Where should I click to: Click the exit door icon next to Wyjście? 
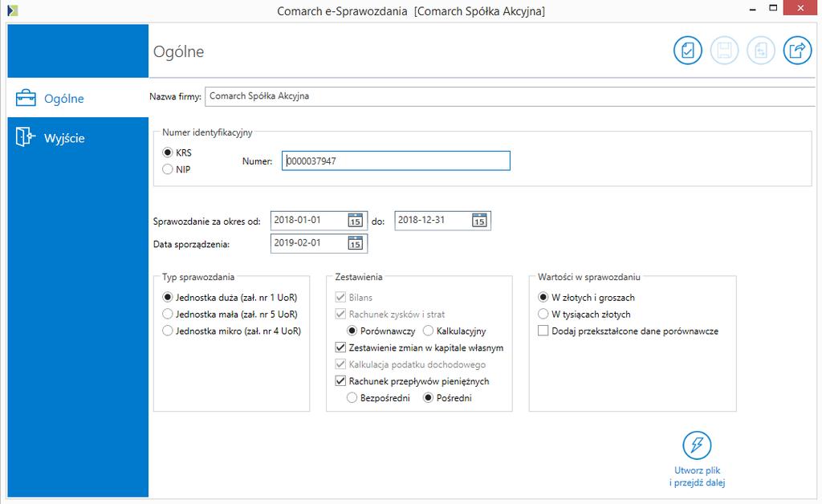(x=26, y=137)
